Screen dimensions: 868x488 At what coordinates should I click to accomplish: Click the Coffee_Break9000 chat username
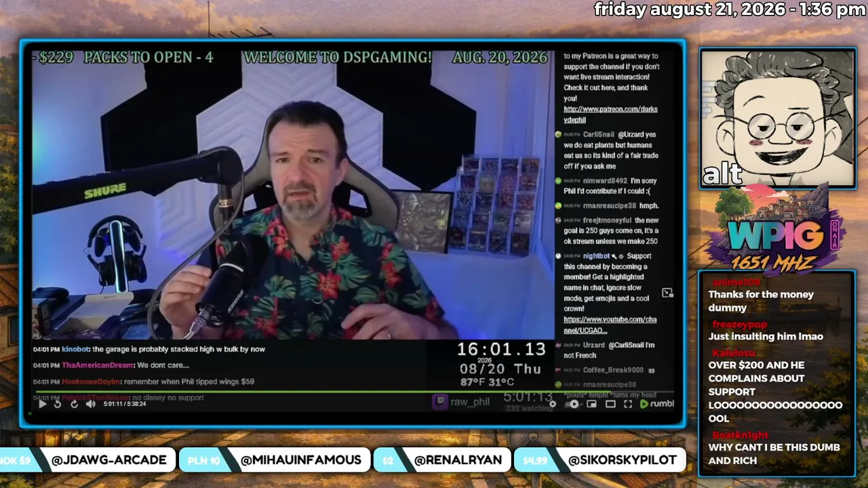[613, 370]
